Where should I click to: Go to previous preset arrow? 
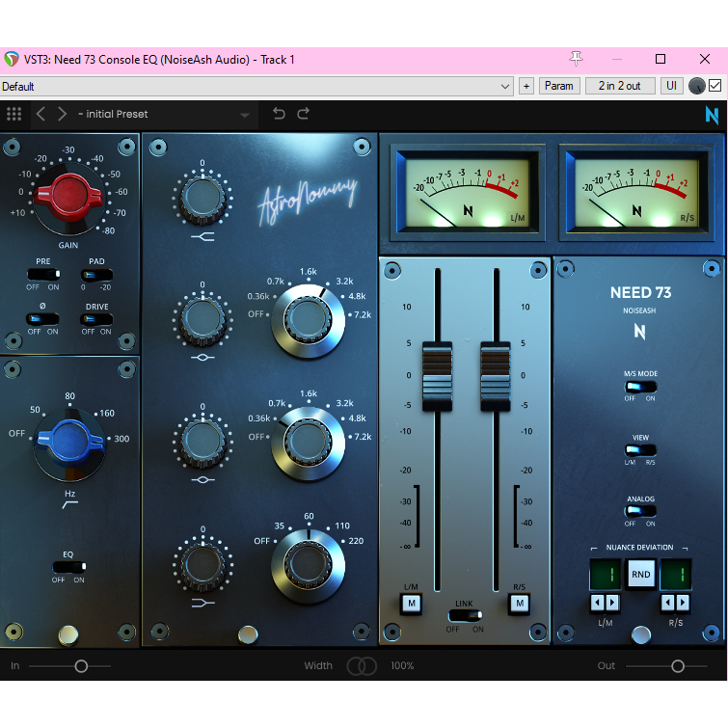pos(40,114)
